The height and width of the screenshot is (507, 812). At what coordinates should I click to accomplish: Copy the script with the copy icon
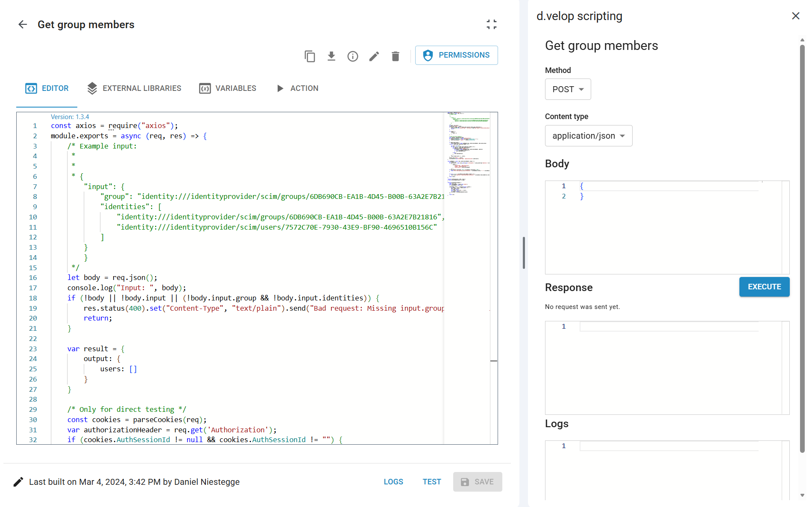[x=310, y=56]
